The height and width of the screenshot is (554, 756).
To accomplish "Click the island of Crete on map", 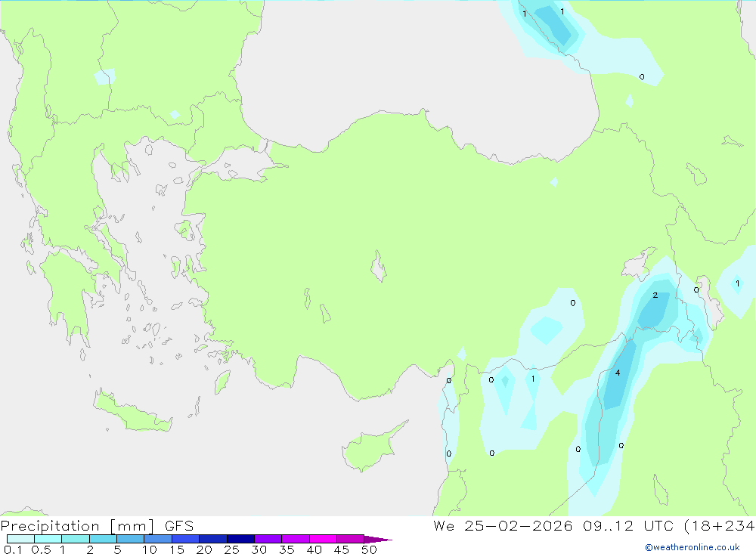I will tap(132, 411).
